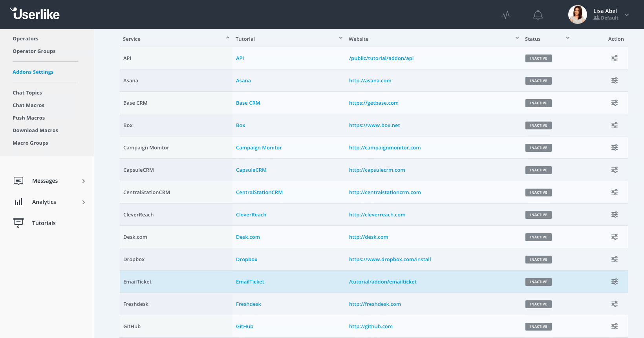Image resolution: width=644 pixels, height=338 pixels.
Task: Select Addons Settings menu item
Action: (x=33, y=72)
